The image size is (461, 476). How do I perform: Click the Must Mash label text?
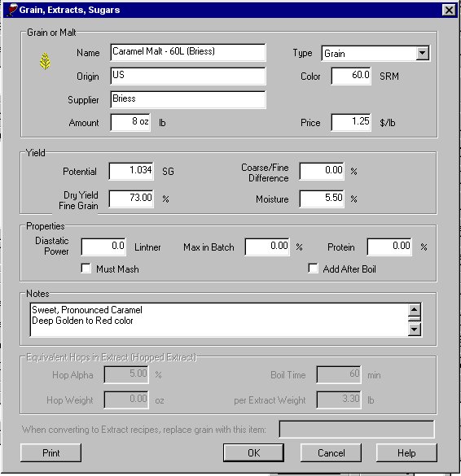[117, 269]
